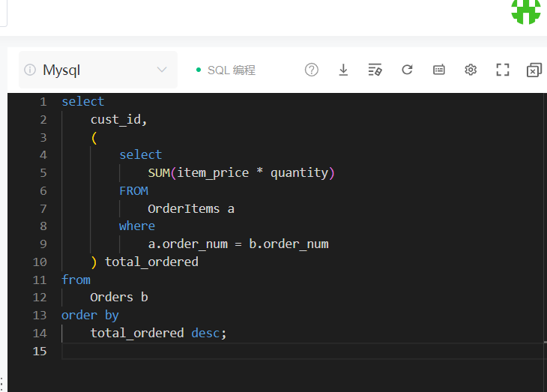Click the green avatar icon
The width and height of the screenshot is (547, 392).
click(526, 11)
